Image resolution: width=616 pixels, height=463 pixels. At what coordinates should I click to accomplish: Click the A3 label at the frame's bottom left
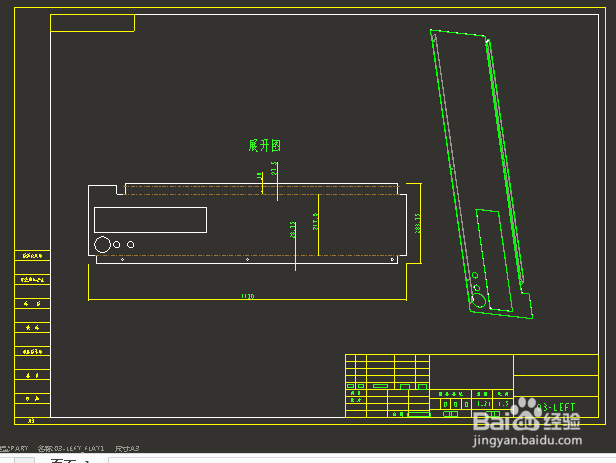pos(31,421)
